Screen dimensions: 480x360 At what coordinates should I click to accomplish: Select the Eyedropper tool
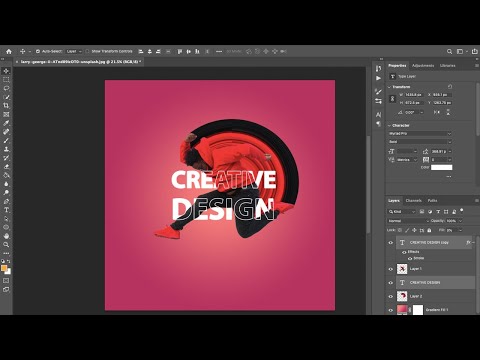pyautogui.click(x=6, y=123)
